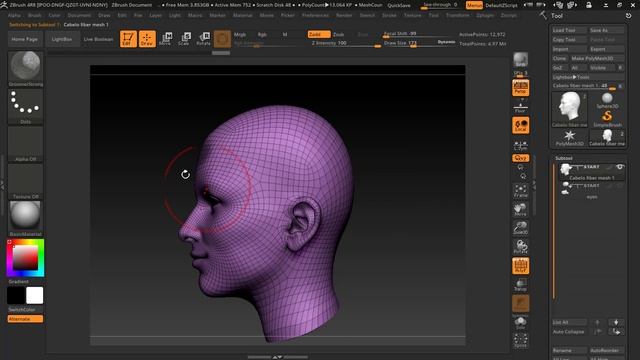The image size is (640, 360).
Task: Toggle the Alternate button
Action: pyautogui.click(x=25, y=319)
